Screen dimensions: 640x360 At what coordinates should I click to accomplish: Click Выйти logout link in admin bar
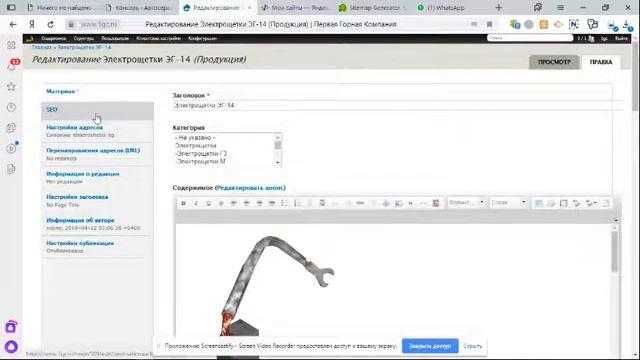621,38
